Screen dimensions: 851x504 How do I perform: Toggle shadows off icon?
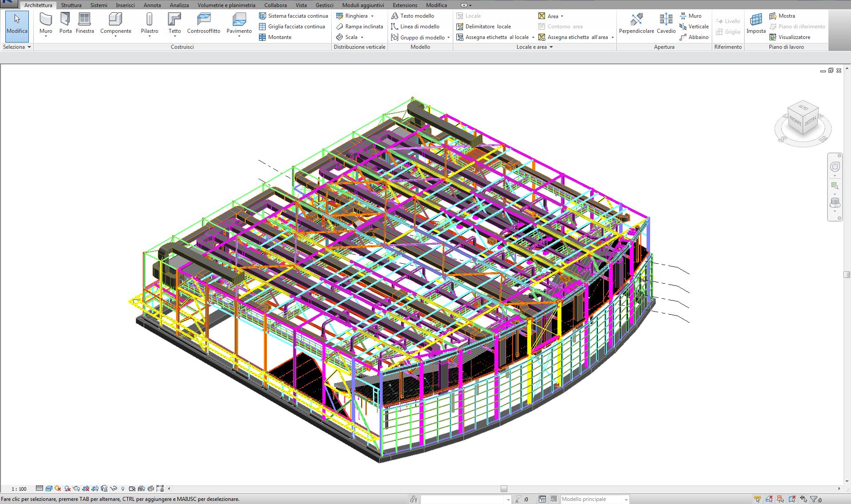coord(67,488)
